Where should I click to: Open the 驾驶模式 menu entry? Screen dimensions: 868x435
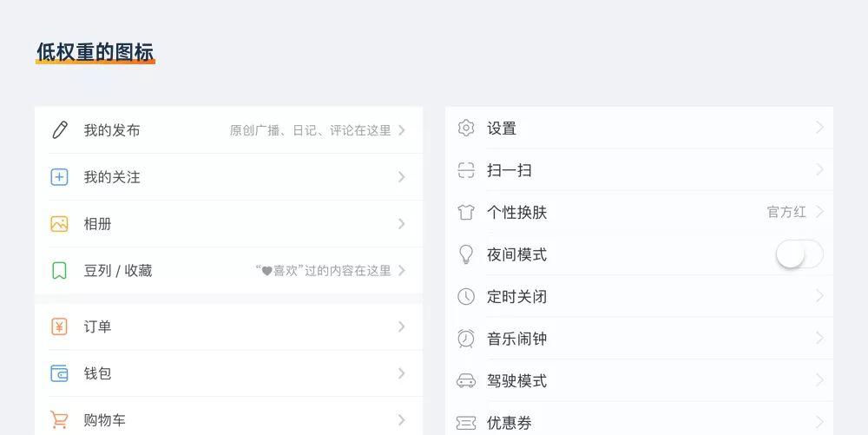[x=640, y=380]
